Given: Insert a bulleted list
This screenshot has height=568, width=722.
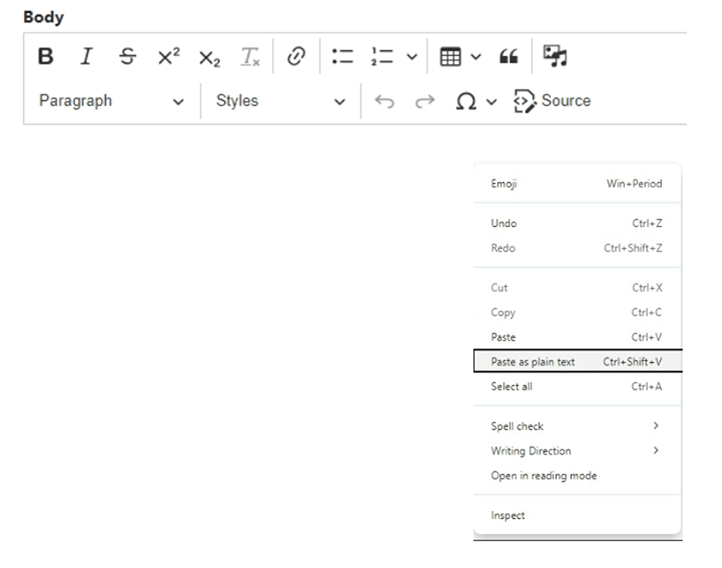Looking at the screenshot, I should coord(343,57).
